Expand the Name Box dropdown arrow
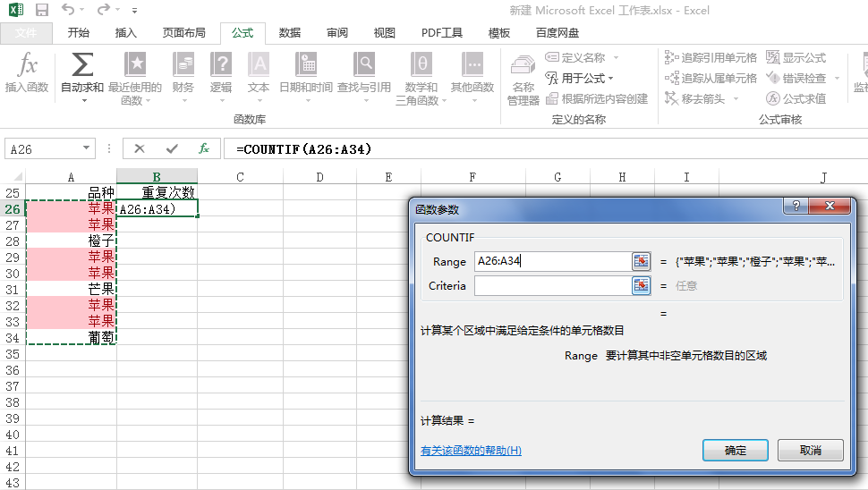This screenshot has height=490, width=868. tap(87, 148)
